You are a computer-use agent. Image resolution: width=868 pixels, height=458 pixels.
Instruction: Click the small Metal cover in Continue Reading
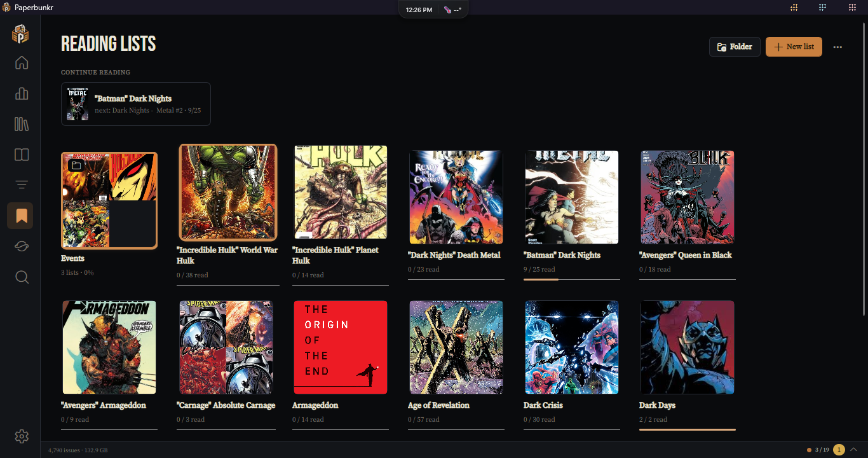point(78,104)
